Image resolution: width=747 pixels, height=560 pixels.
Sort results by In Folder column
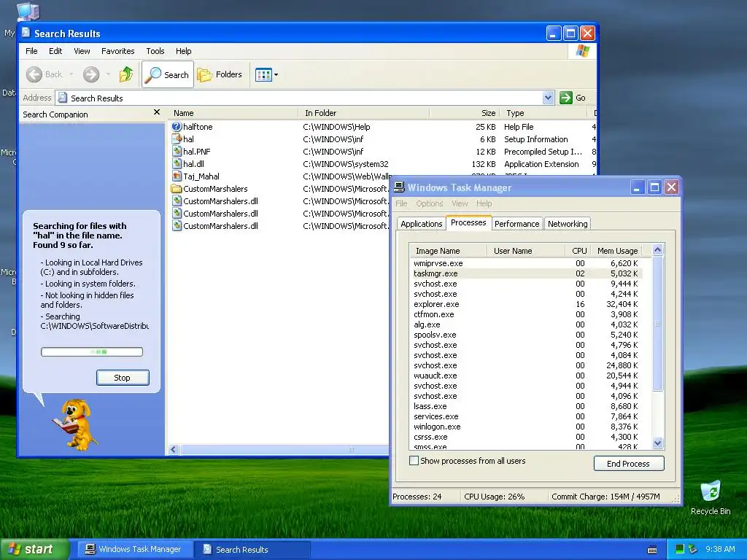pos(364,113)
